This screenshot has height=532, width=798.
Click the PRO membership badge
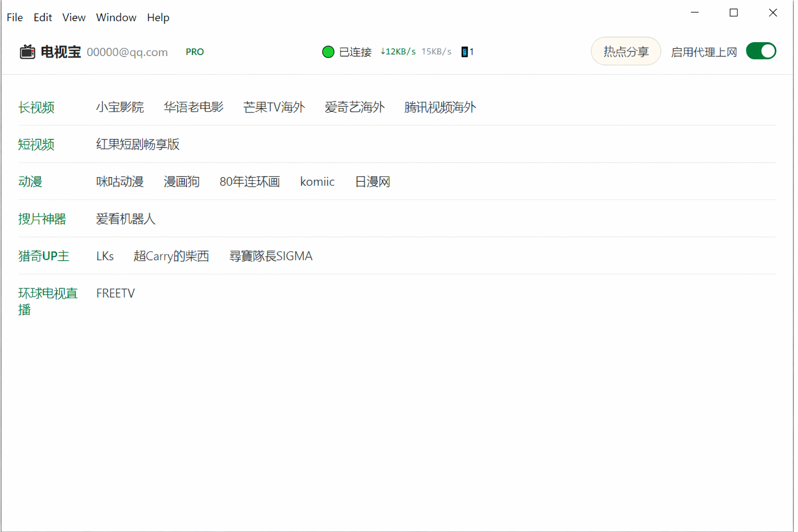(195, 52)
